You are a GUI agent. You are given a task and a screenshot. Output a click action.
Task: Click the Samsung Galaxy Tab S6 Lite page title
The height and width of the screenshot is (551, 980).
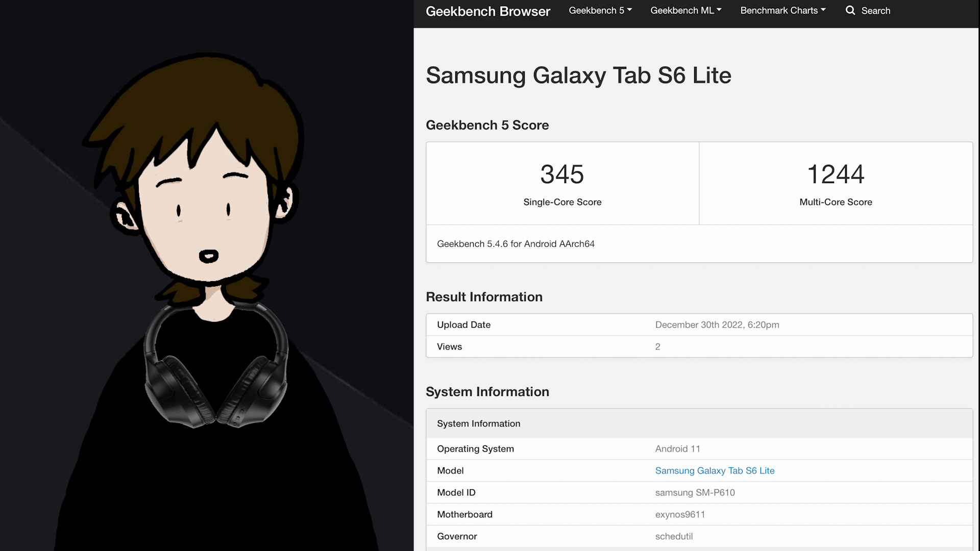(578, 76)
